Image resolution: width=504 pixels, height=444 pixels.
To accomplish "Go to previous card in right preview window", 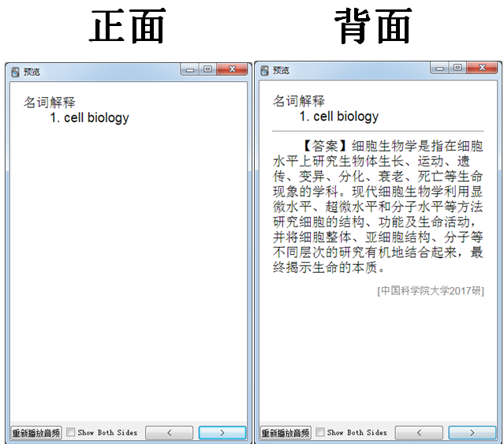I will [419, 433].
